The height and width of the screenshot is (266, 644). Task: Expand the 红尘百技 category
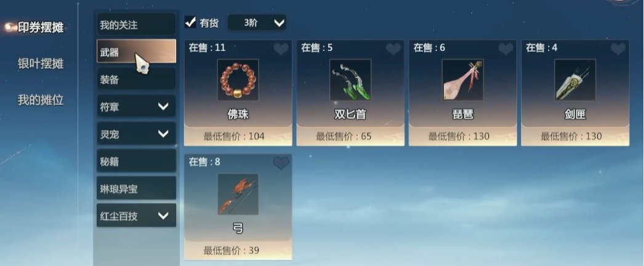(136, 216)
